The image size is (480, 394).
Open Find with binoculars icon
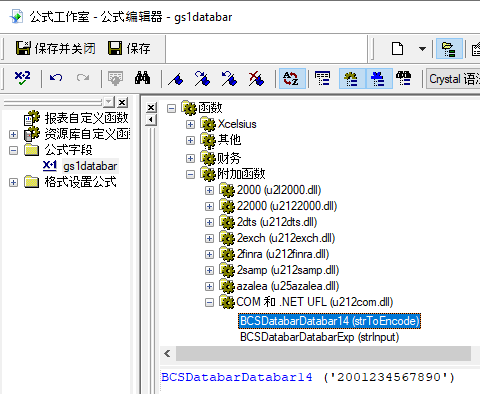tap(142, 78)
